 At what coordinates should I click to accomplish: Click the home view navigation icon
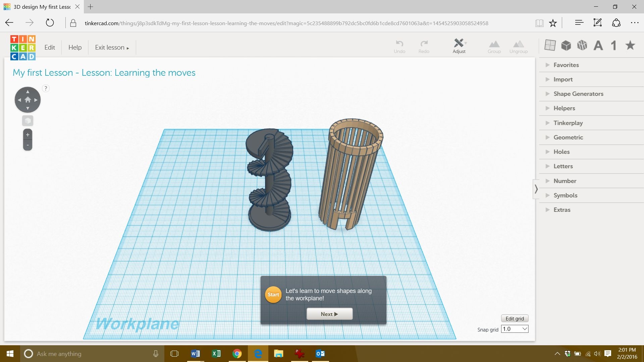click(x=28, y=100)
